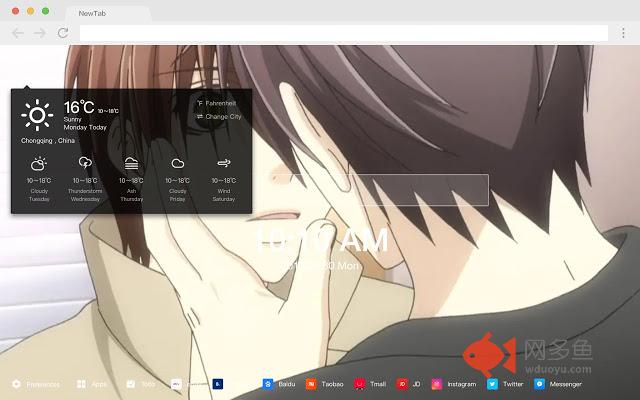Select Wednesday thunderstorm forecast icon
This screenshot has width=640, height=400.
tap(85, 163)
